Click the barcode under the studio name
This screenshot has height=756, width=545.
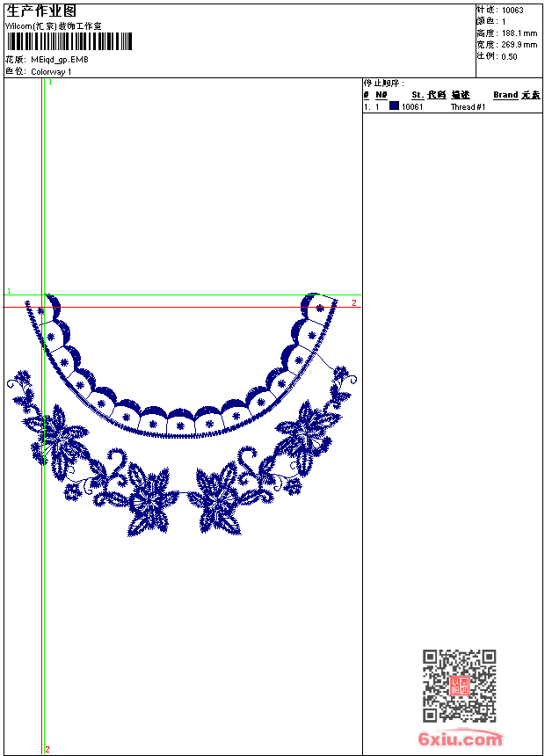click(x=69, y=41)
